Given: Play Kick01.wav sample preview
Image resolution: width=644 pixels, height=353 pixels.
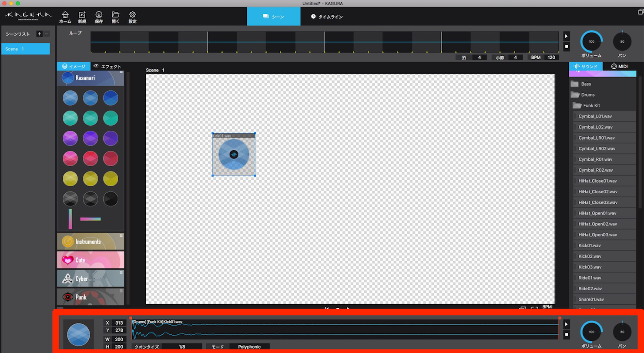Looking at the screenshot, I should (x=566, y=324).
